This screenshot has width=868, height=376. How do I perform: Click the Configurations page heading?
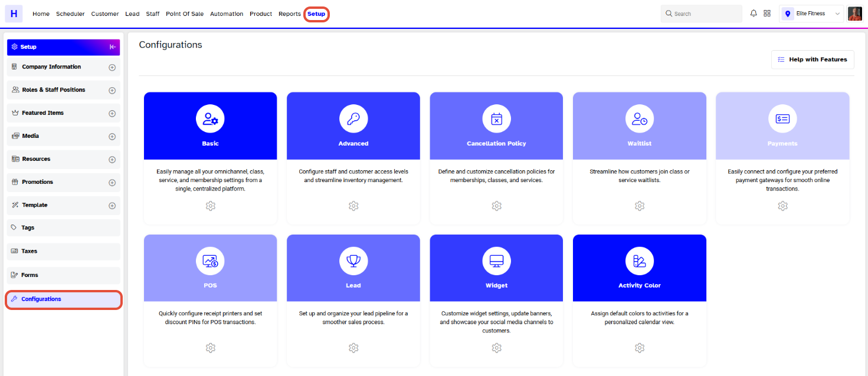(x=171, y=45)
